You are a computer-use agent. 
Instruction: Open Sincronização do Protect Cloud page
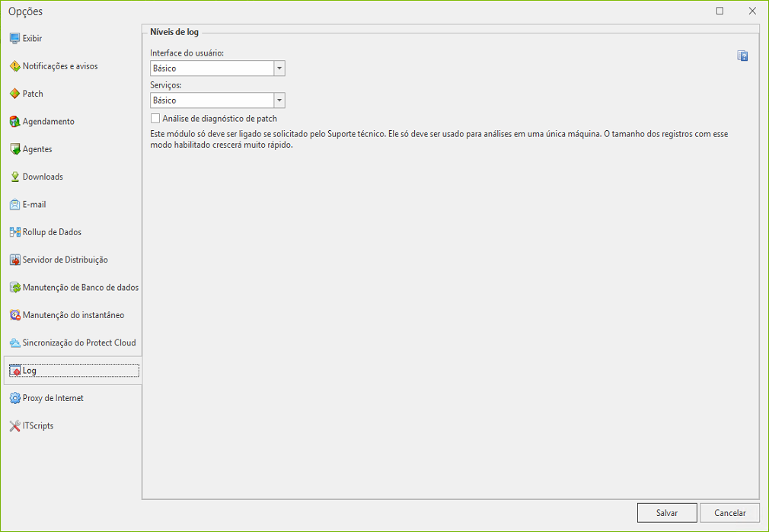click(x=79, y=342)
